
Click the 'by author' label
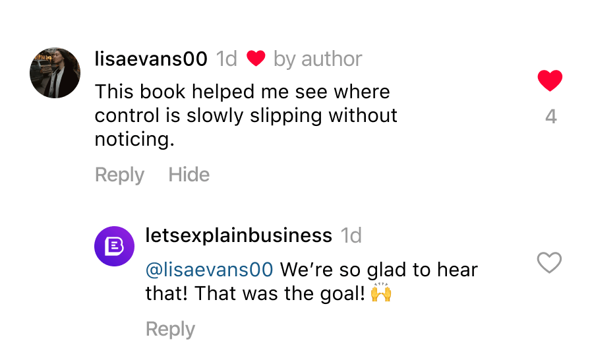[x=318, y=59]
